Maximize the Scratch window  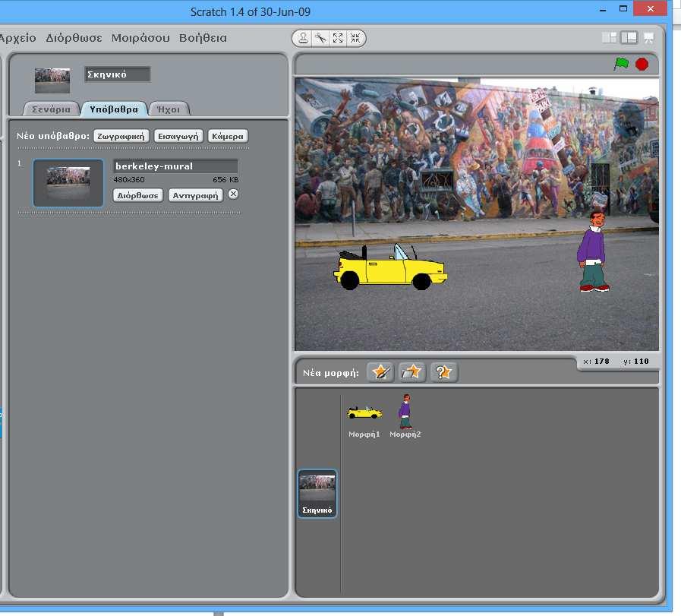click(623, 8)
